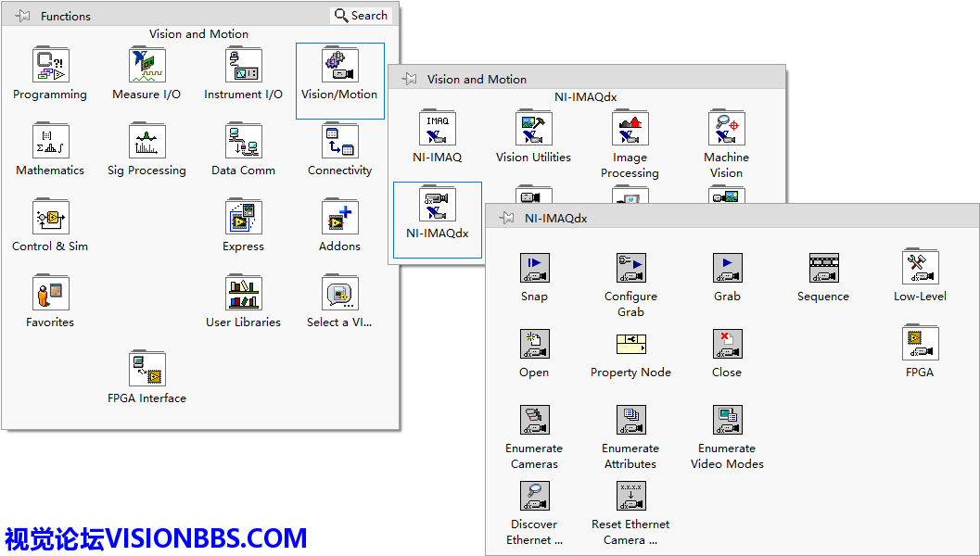Open the Instrument I/O palette
980x556 pixels.
(243, 64)
